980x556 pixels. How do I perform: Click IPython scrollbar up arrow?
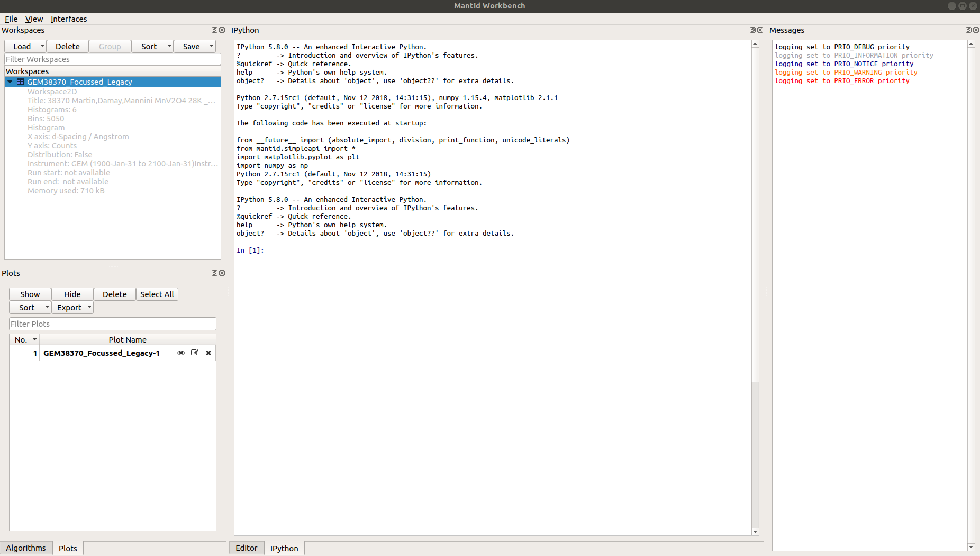click(x=755, y=44)
